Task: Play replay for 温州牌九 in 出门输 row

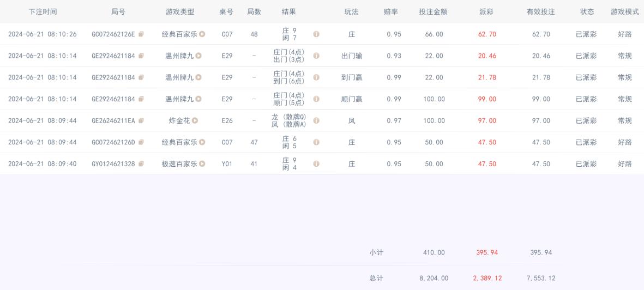Action: [x=198, y=56]
